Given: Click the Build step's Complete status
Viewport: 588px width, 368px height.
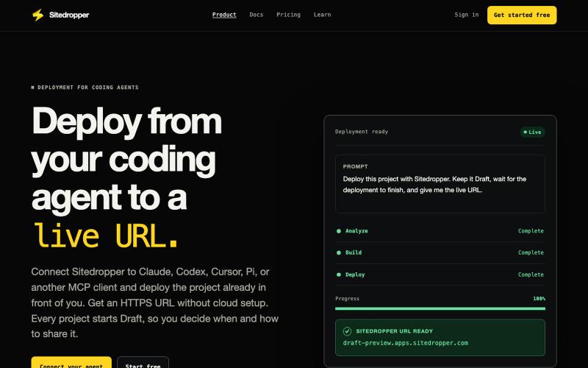Looking at the screenshot, I should click(x=531, y=252).
